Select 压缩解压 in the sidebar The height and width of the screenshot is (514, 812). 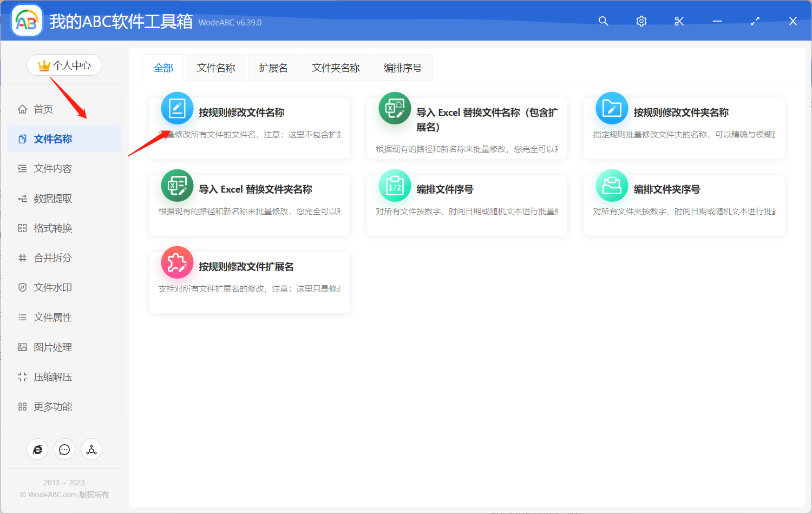point(53,377)
